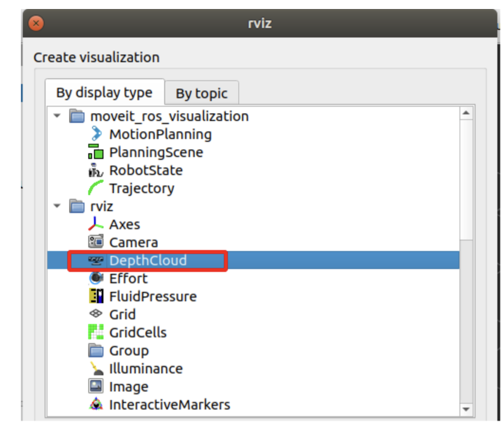Choose InteractiveMarkers display type

170,405
